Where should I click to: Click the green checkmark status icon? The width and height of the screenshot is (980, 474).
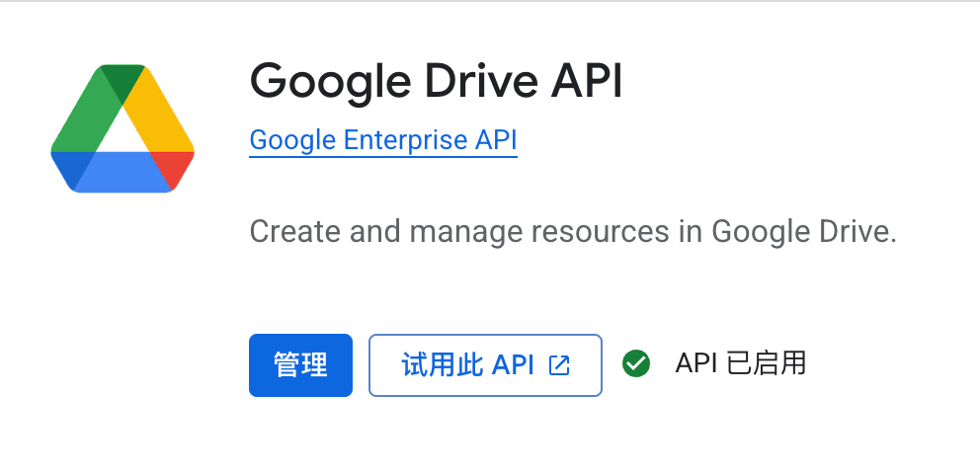tap(636, 363)
